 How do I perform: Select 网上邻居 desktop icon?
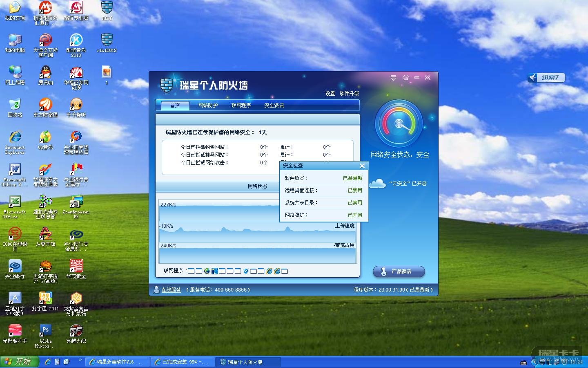tap(15, 76)
